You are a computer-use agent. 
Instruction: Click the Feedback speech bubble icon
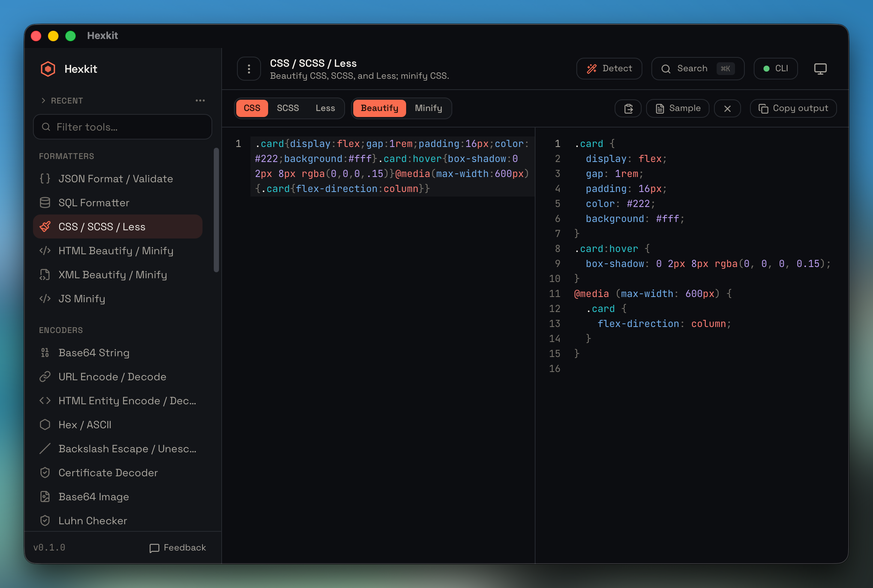click(x=154, y=548)
